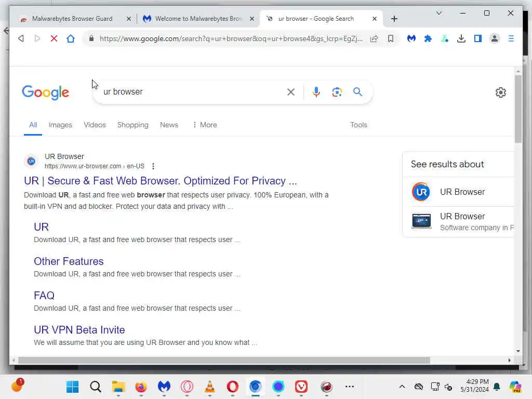Click the vertical page scrollbar thumb

tap(518, 109)
